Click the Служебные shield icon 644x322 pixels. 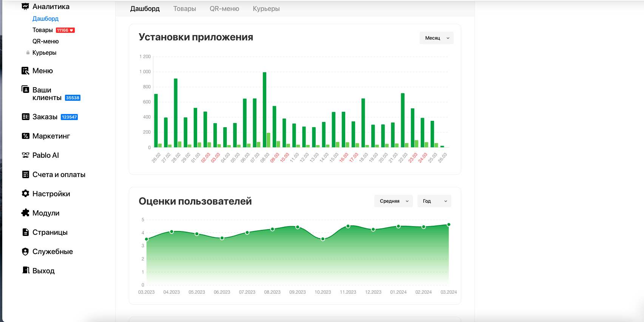point(25,251)
